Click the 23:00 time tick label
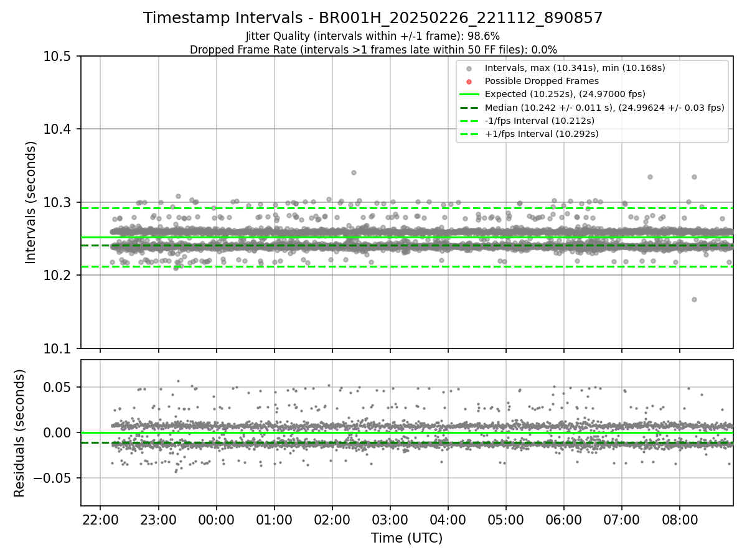The image size is (747, 560). point(158,519)
